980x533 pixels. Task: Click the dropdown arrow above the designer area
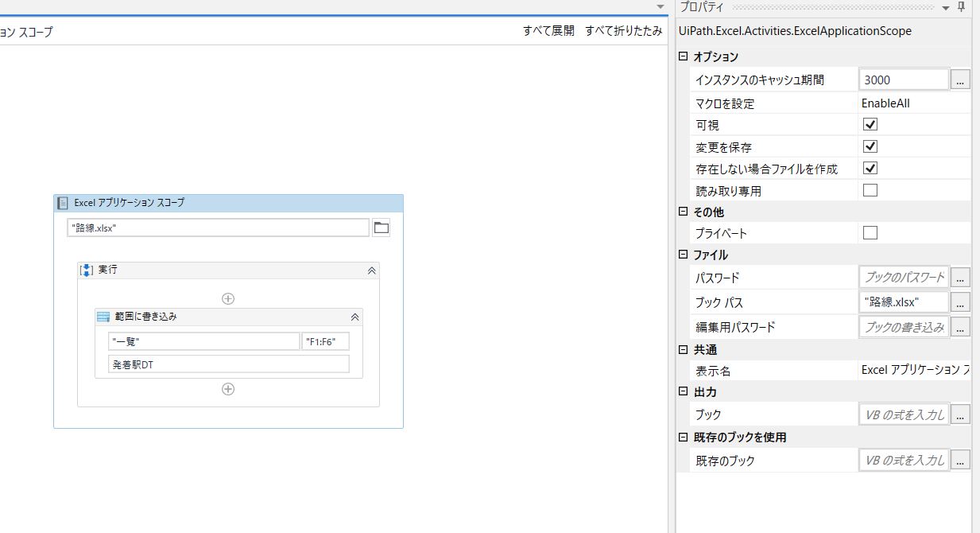click(659, 6)
